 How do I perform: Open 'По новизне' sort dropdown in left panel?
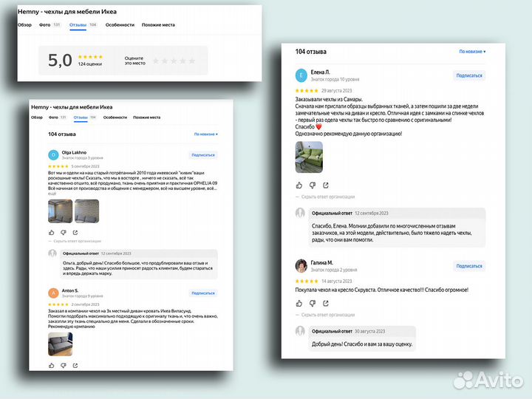[205, 134]
